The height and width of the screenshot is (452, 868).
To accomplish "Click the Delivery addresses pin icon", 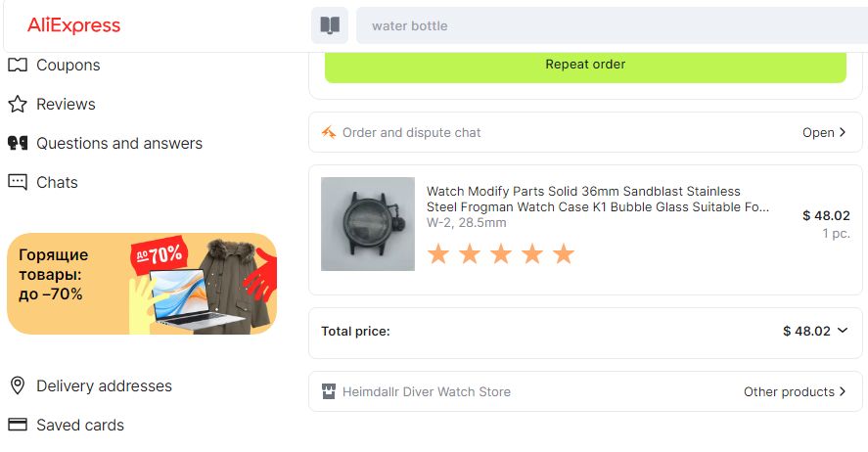I will (x=18, y=385).
